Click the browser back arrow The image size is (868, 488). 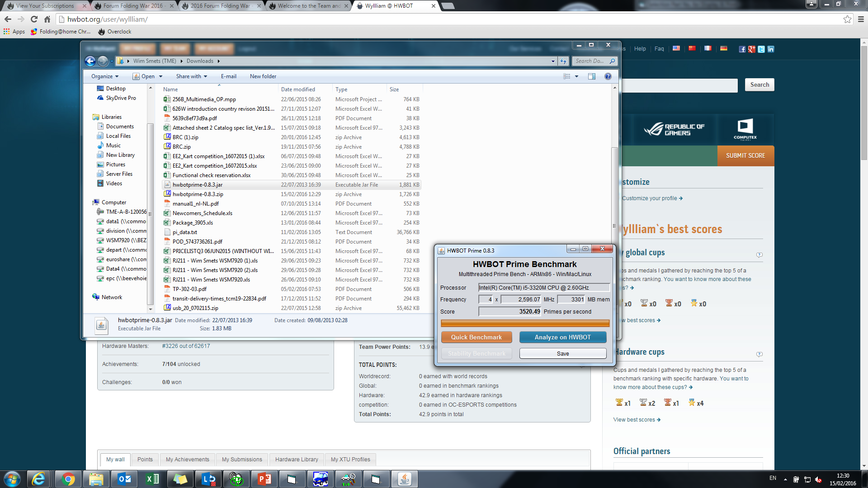8,19
